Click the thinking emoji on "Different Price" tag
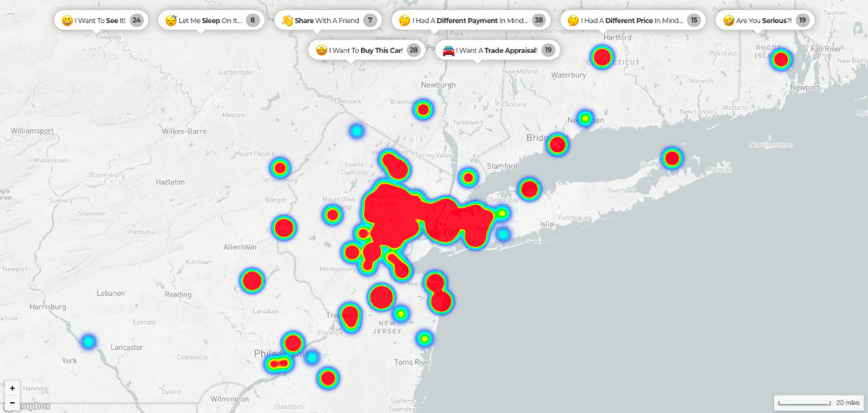Screen dimensions: 868x413 tap(573, 20)
